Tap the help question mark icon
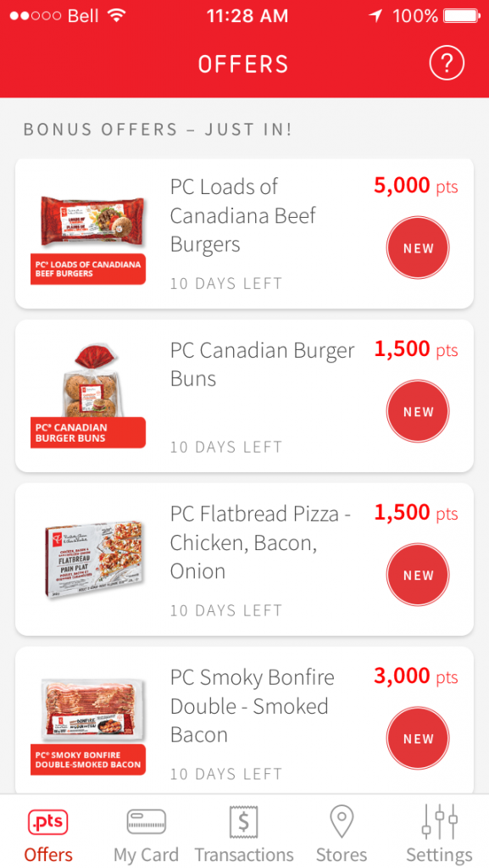 click(x=447, y=63)
